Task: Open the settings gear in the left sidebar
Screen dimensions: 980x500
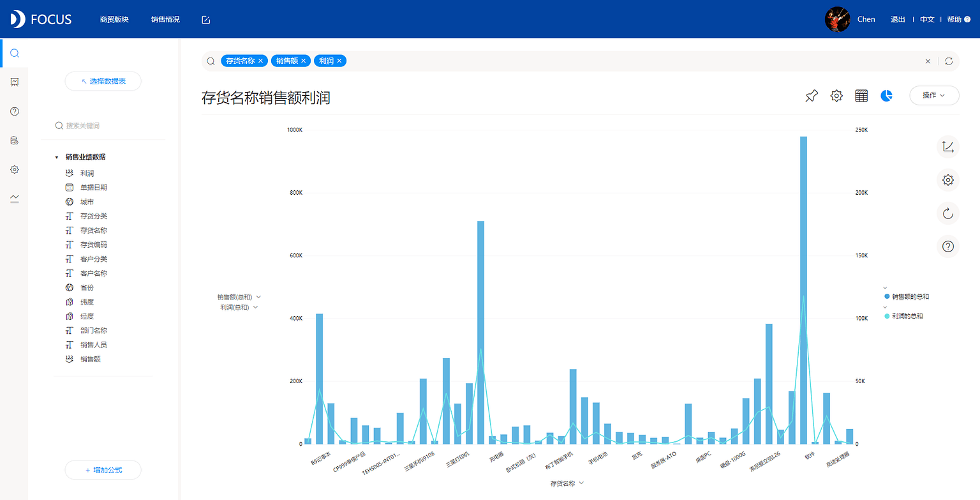Action: [14, 170]
